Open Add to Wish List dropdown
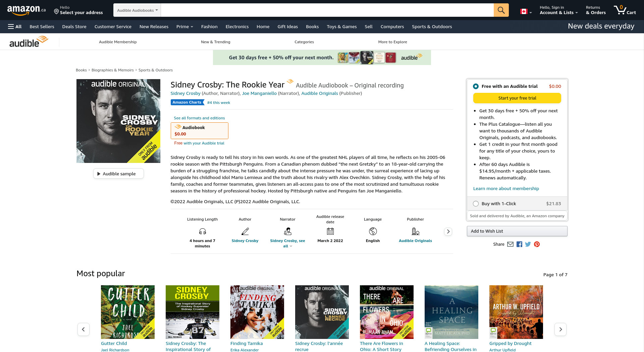This screenshot has width=644, height=352. click(x=517, y=231)
